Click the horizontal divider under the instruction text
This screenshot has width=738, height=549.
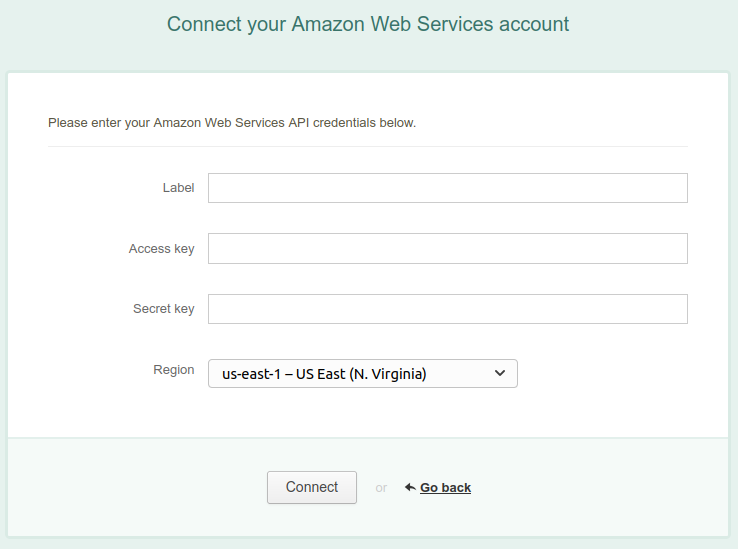pyautogui.click(x=368, y=147)
